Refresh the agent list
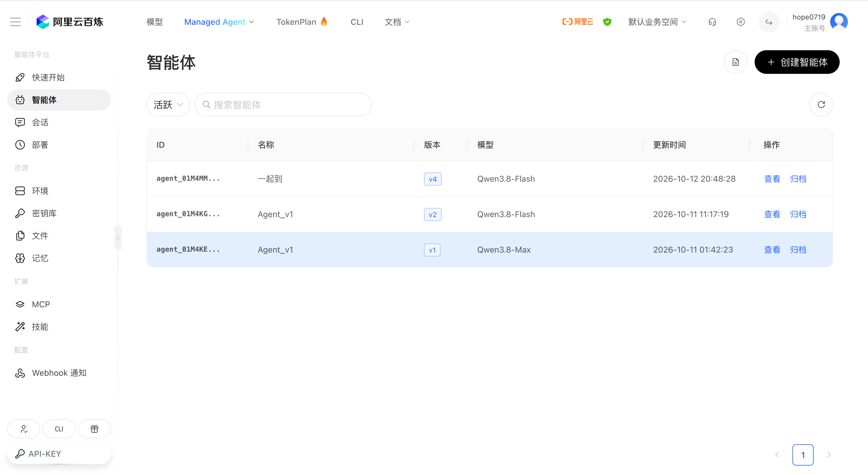868x475 pixels. [x=821, y=105]
